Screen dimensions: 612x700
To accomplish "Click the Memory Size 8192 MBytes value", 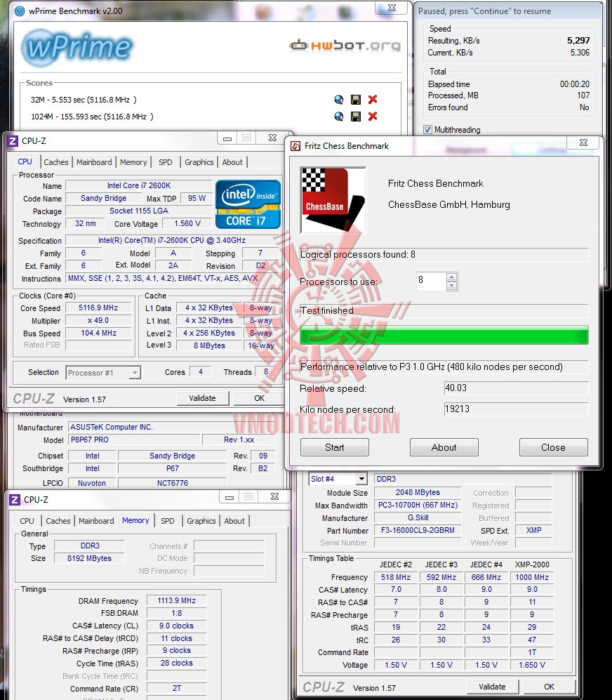I will coord(90,558).
